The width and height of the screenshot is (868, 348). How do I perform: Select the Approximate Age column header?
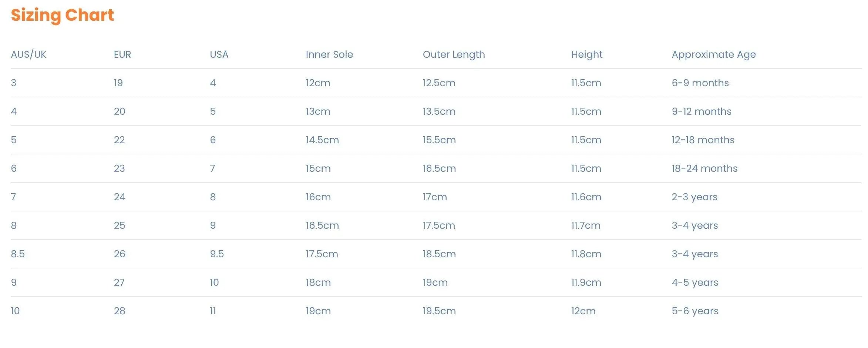click(713, 54)
